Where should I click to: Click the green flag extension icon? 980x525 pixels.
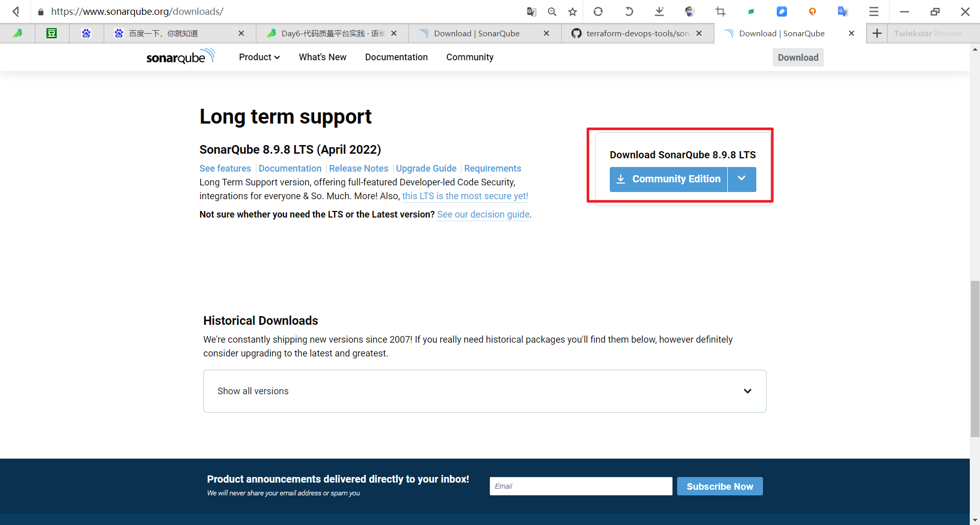click(x=751, y=11)
